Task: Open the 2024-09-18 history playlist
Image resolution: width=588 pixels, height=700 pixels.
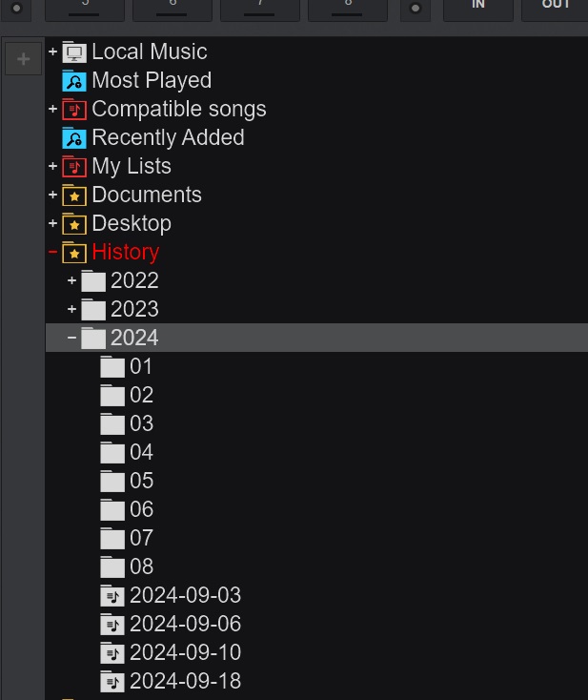Action: coord(185,681)
